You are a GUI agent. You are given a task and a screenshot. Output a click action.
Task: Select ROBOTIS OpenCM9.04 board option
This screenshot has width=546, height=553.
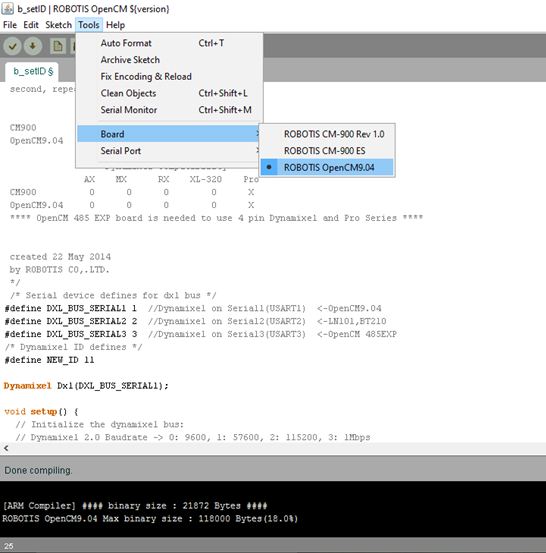click(x=327, y=168)
